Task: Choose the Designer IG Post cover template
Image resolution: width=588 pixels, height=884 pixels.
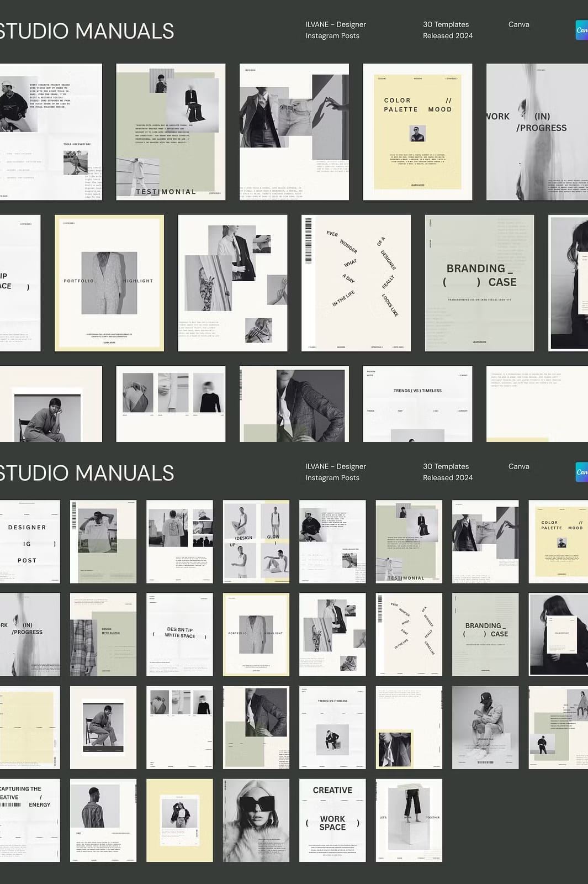Action: tap(30, 541)
